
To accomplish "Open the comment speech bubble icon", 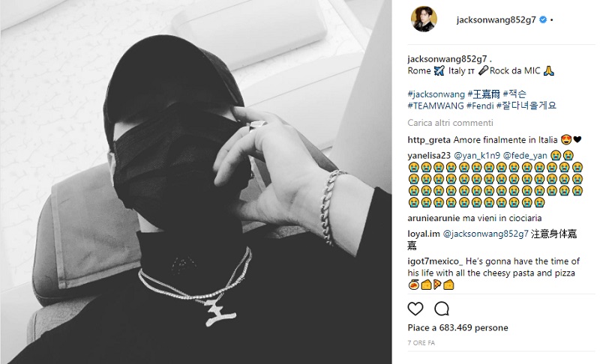I will 442,309.
